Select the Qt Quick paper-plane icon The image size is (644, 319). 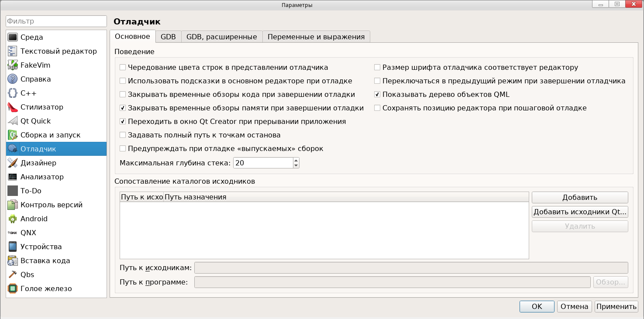(13, 121)
